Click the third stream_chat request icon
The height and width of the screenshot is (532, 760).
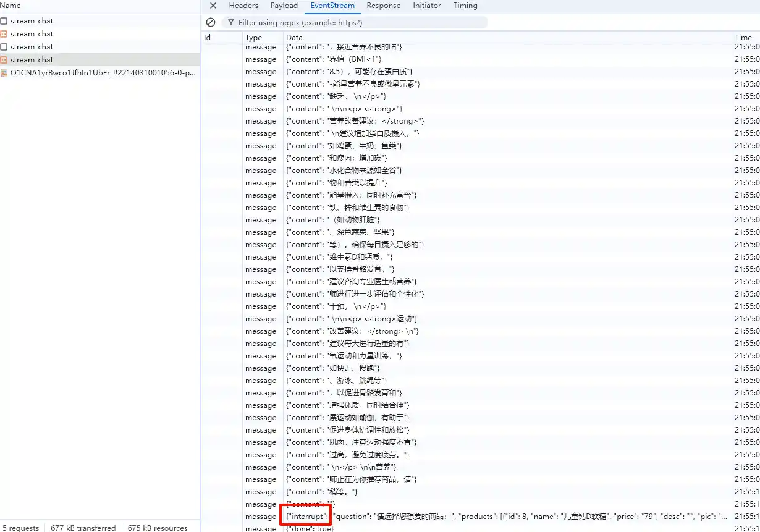(x=4, y=47)
